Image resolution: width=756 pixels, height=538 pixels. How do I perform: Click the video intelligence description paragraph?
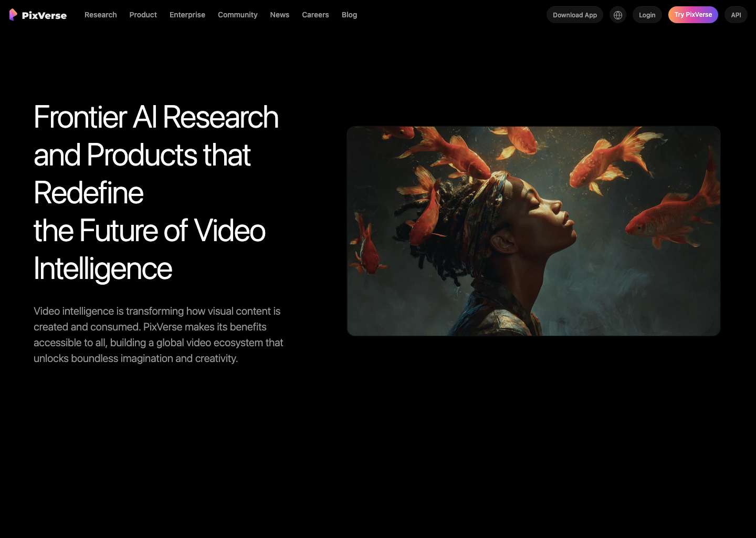159,334
